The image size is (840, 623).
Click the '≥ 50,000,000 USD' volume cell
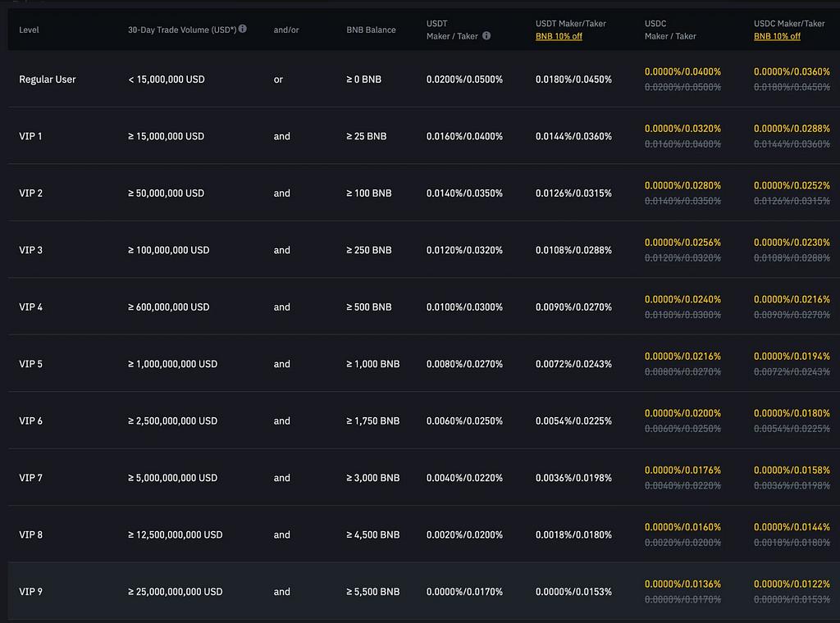[x=166, y=193]
